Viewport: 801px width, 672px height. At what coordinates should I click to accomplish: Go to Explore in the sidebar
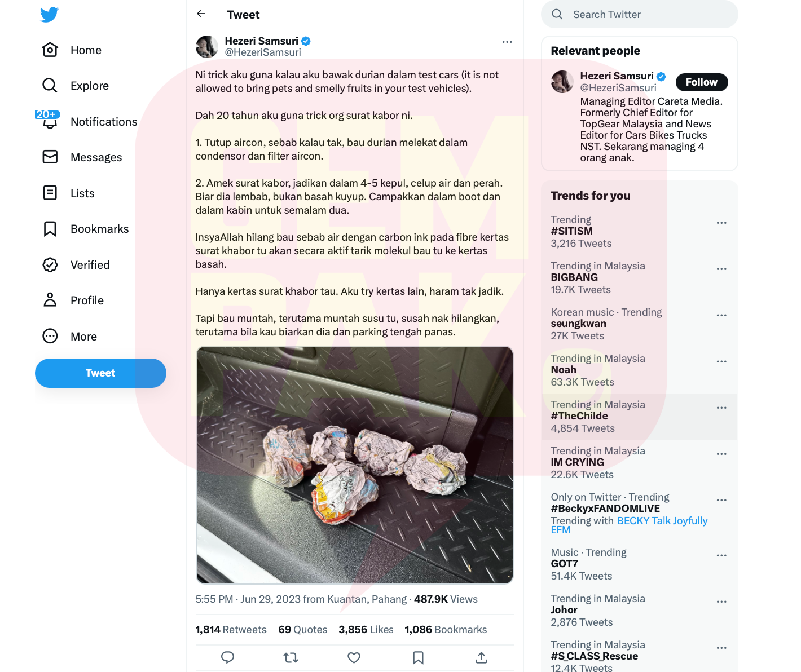click(x=76, y=86)
